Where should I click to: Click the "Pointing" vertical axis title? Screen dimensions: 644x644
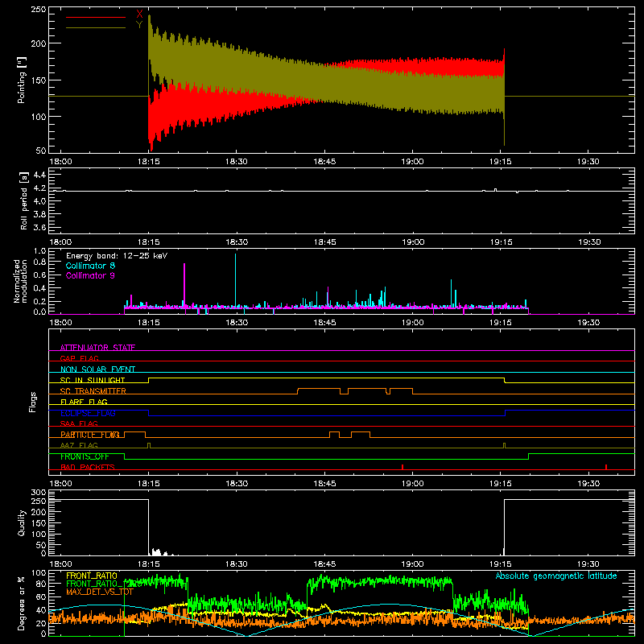22,80
